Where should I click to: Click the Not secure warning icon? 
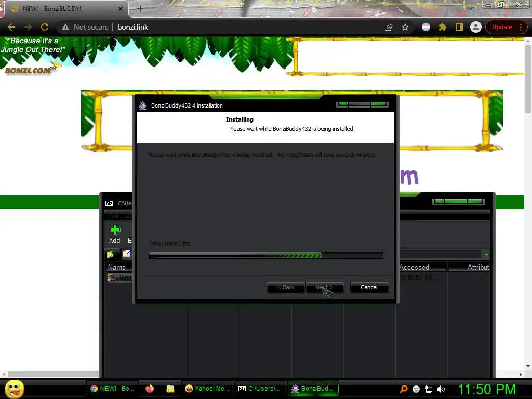pyautogui.click(x=65, y=27)
